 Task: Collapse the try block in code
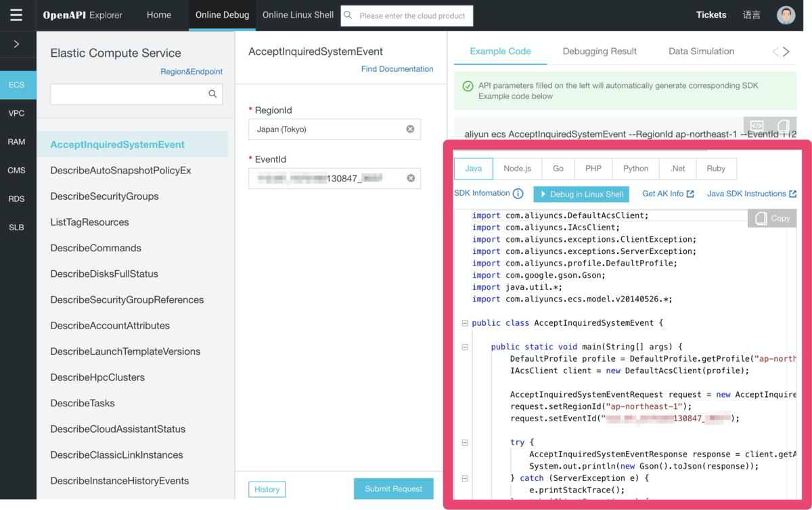point(465,442)
